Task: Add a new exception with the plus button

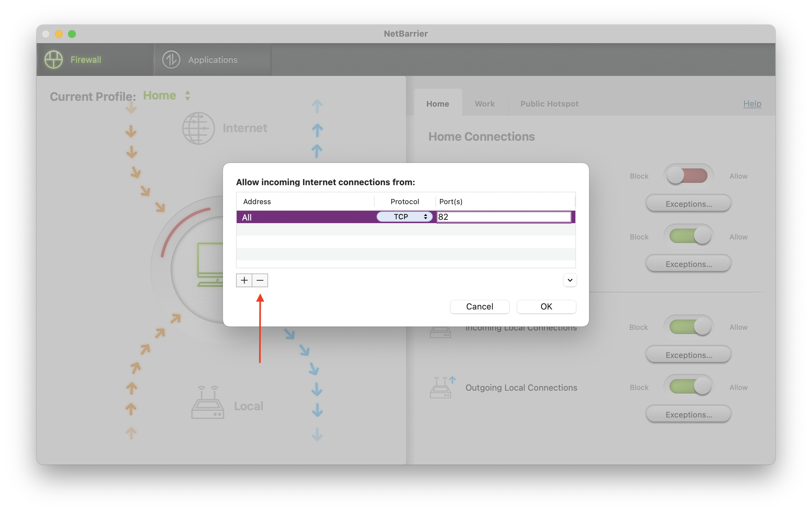Action: (244, 280)
